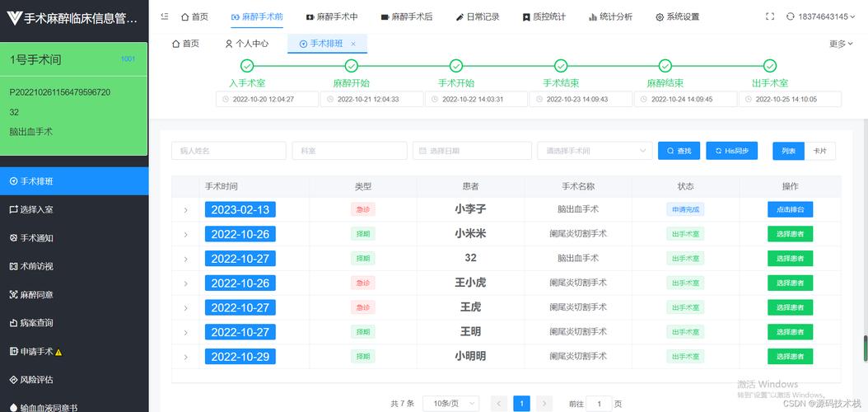Click the 查找 search button
The height and width of the screenshot is (412, 868).
[x=679, y=151]
